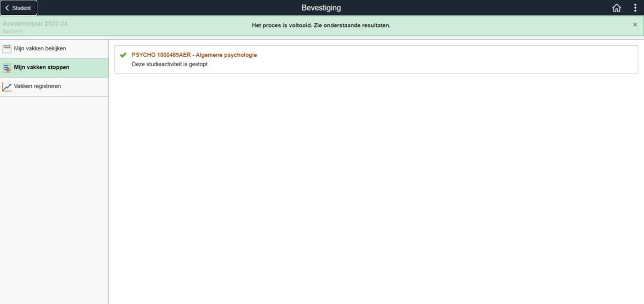The image size is (644, 304).
Task: Open Mijn vakken bekijken in the sidebar
Action: pos(40,48)
